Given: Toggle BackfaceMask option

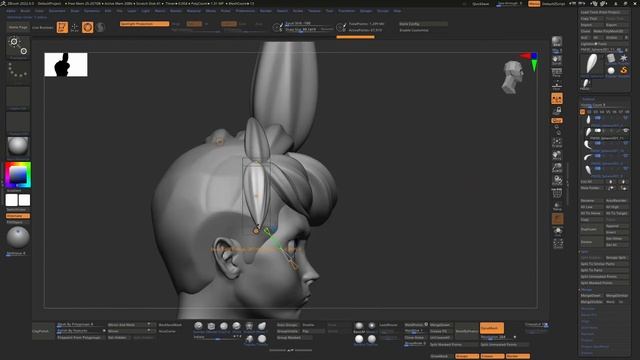Looking at the screenshot, I should coord(170,325).
